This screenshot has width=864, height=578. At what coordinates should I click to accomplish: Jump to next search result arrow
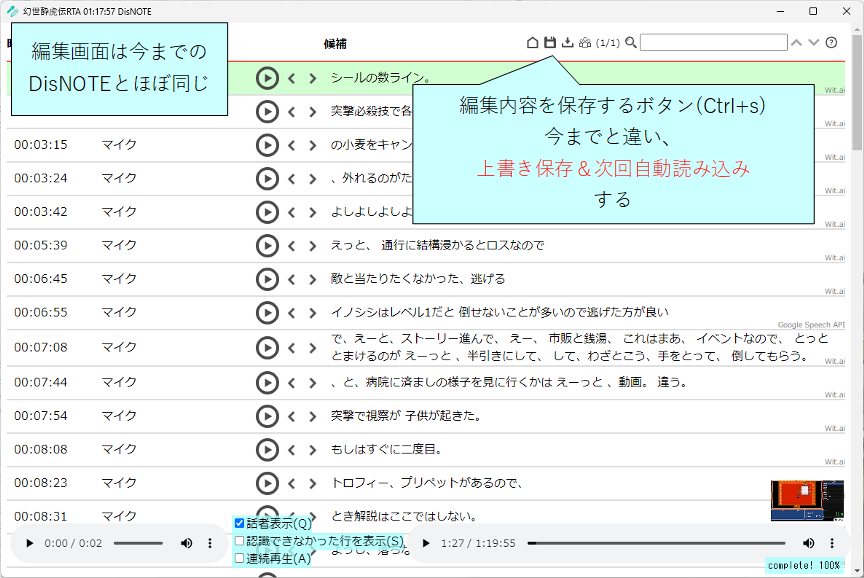814,42
